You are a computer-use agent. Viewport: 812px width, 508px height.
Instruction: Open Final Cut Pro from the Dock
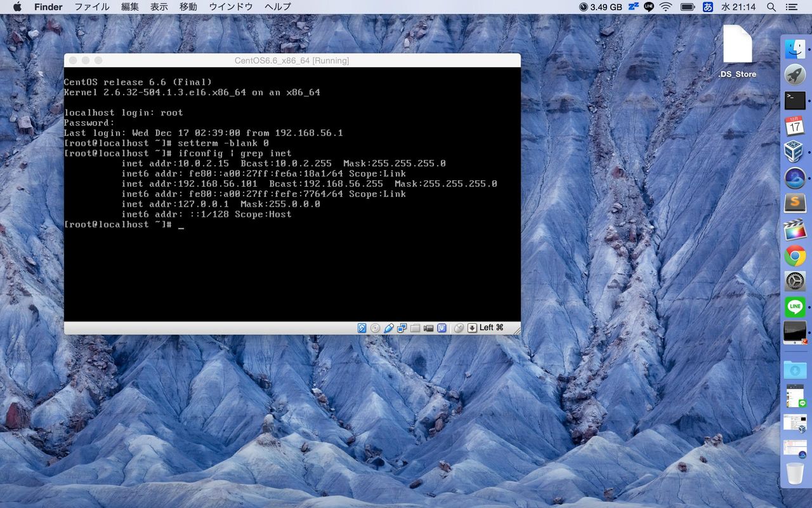tap(795, 229)
